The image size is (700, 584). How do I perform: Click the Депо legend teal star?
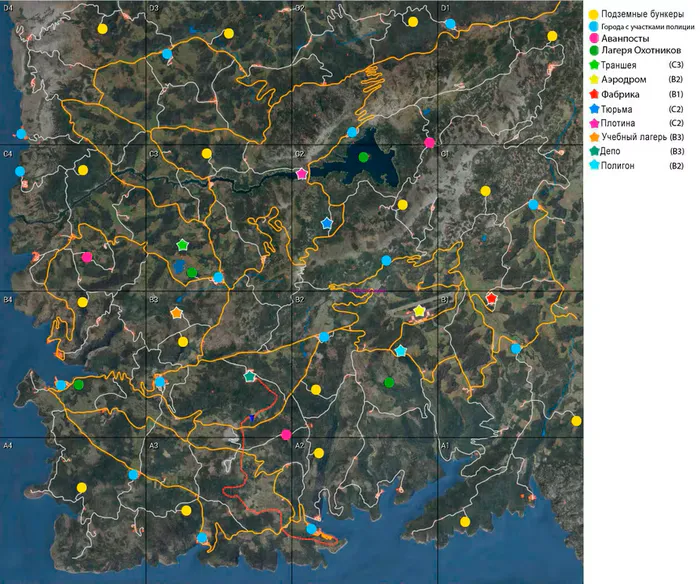[594, 151]
